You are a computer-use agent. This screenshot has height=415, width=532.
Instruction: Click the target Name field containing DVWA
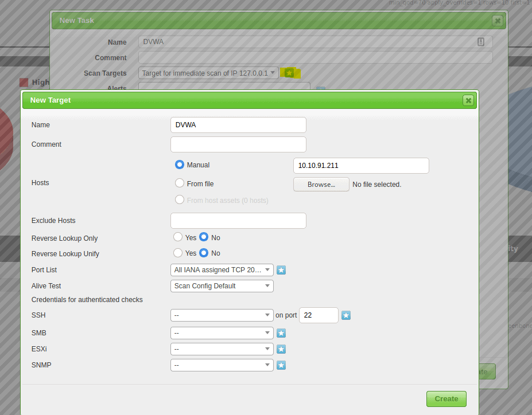point(238,125)
